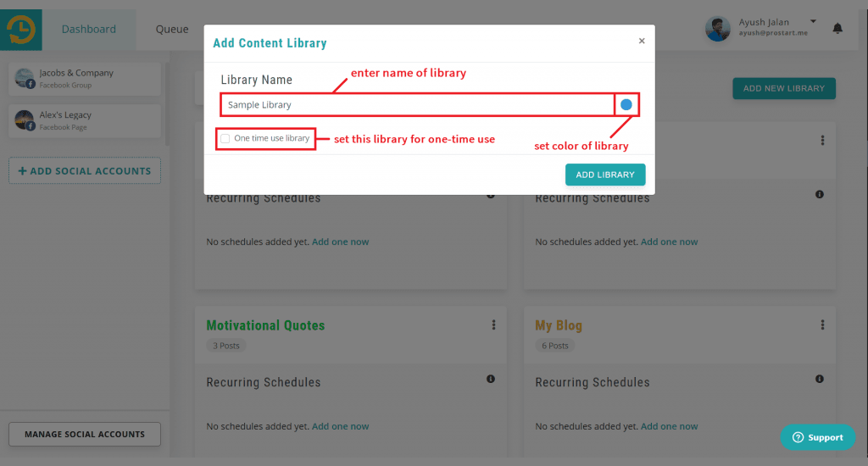
Task: Click Ayush Jalan's profile avatar
Action: [718, 29]
